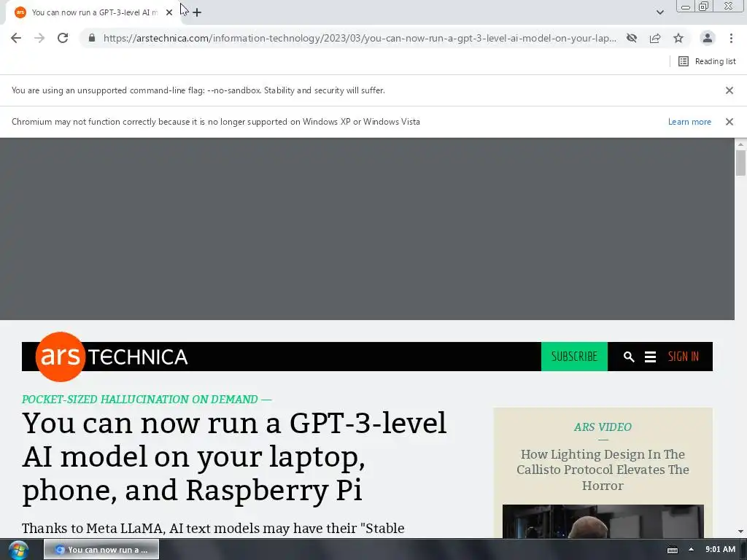Viewport: 747px width, 560px height.
Task: Select the GPT-3-level AI article tab
Action: pyautogui.click(x=92, y=12)
